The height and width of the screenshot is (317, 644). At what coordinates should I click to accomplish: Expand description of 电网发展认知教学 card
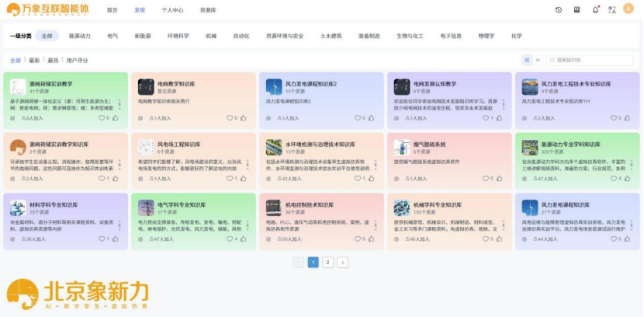coord(503,103)
